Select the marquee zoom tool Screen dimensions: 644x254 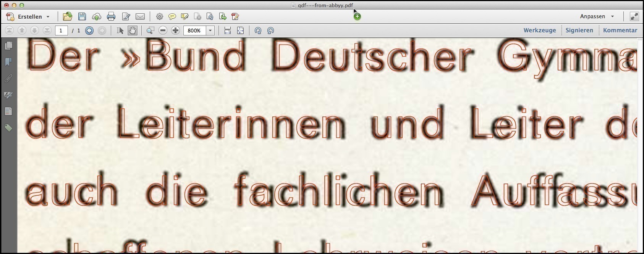click(x=150, y=31)
